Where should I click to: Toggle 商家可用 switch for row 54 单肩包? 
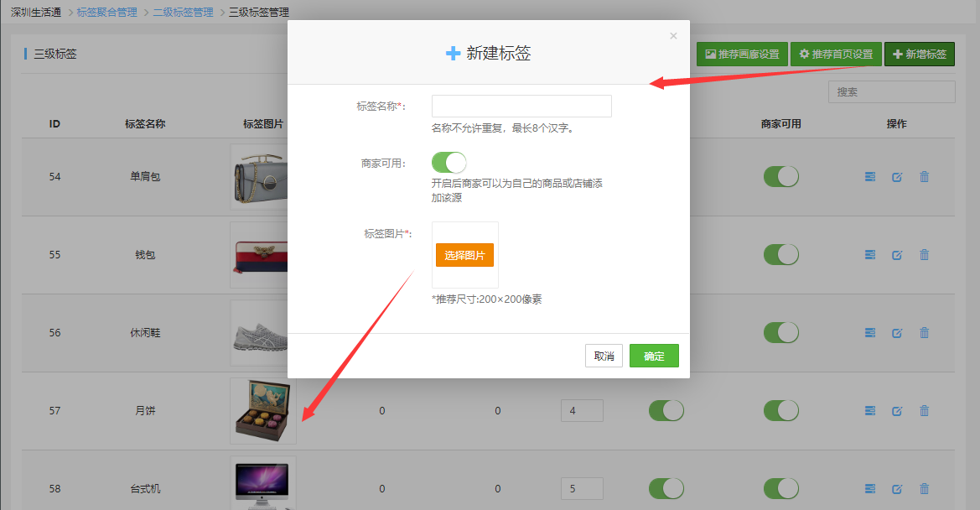coord(780,177)
